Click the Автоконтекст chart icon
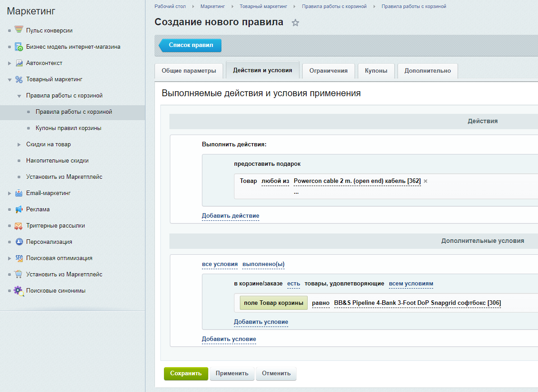Viewport: 538px width, 392px height. pos(19,63)
